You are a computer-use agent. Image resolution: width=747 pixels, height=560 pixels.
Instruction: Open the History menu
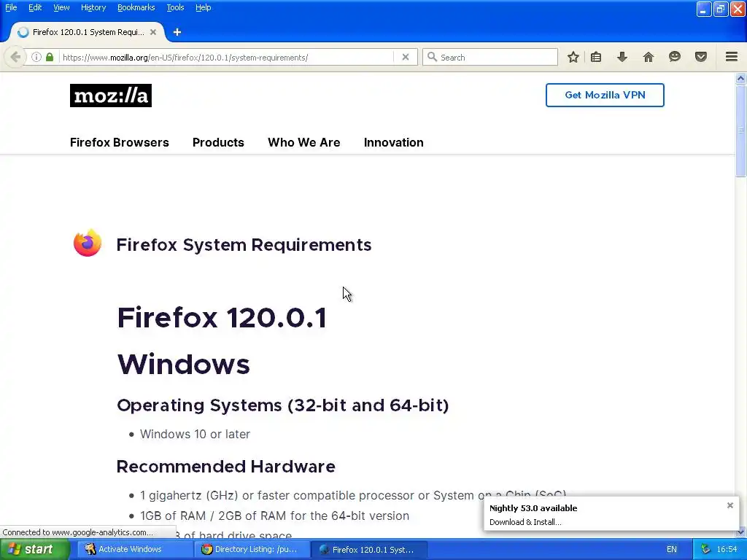point(93,7)
